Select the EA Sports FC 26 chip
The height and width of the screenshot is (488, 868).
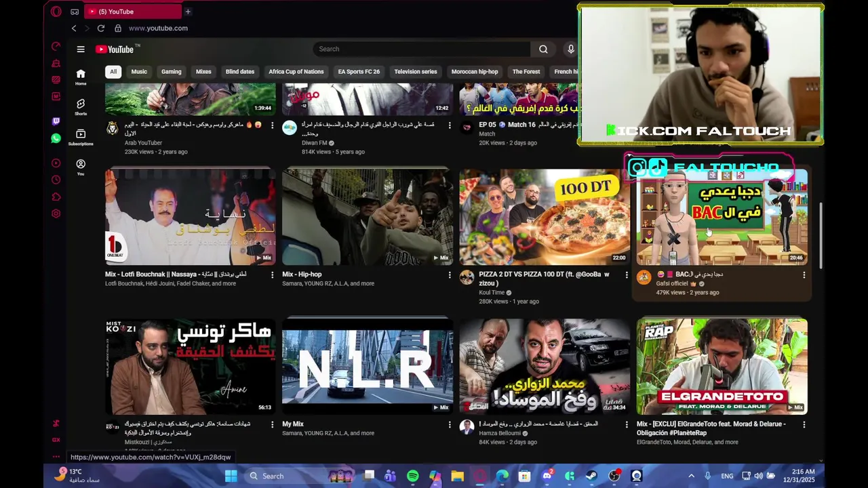(359, 72)
